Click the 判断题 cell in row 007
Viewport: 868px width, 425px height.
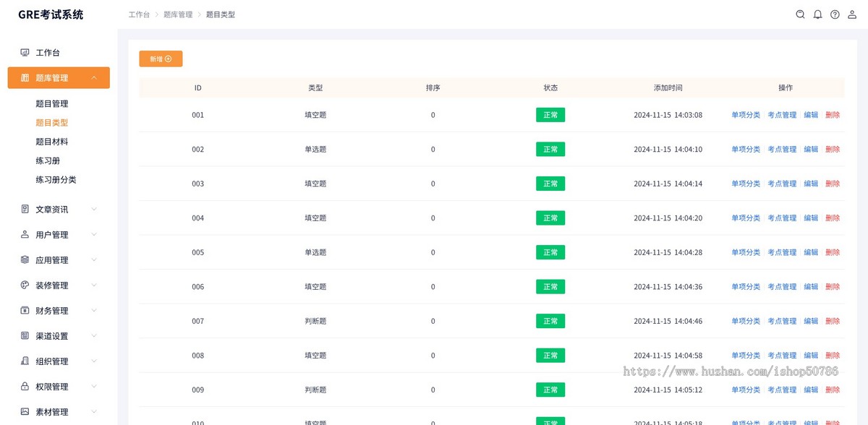click(315, 321)
